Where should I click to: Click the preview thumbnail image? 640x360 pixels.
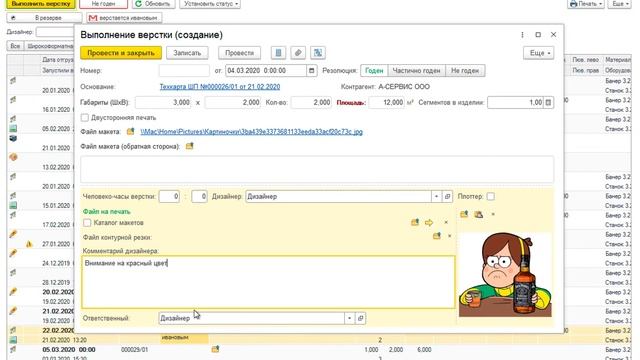[x=505, y=274]
